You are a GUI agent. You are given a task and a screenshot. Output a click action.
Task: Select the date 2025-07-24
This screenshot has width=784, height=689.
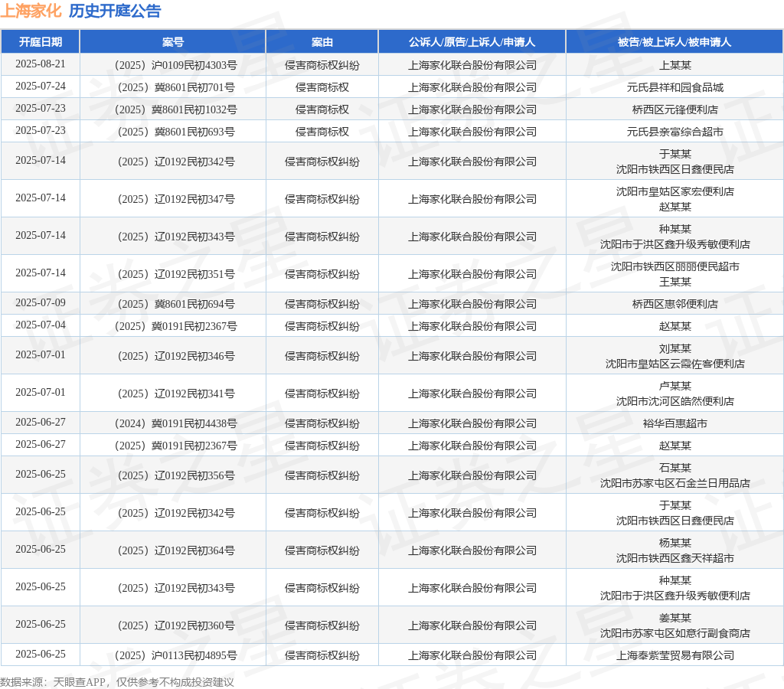point(41,87)
